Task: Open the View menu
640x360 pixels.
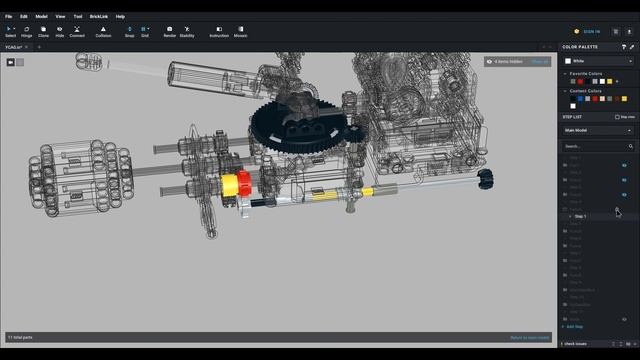Action: point(60,17)
